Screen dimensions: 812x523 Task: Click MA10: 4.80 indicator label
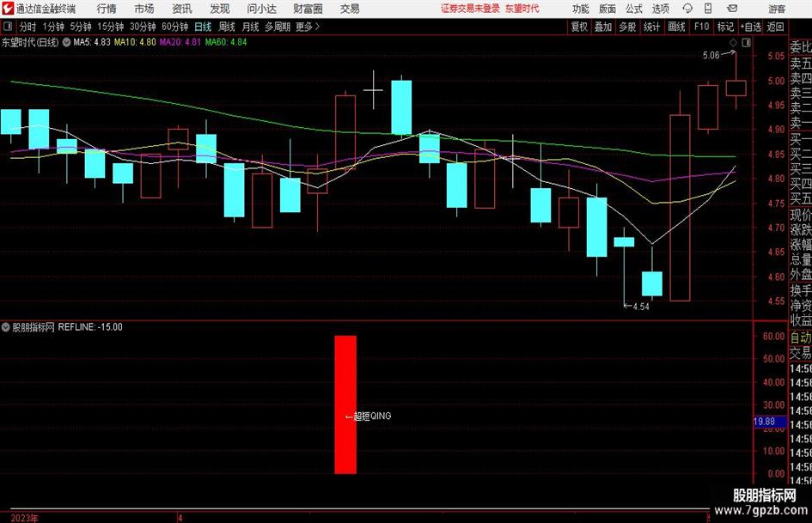pos(135,42)
